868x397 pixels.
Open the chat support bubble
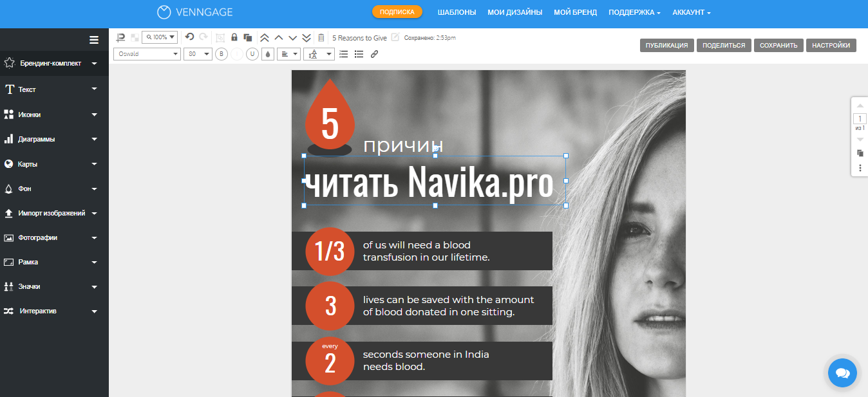(x=842, y=373)
